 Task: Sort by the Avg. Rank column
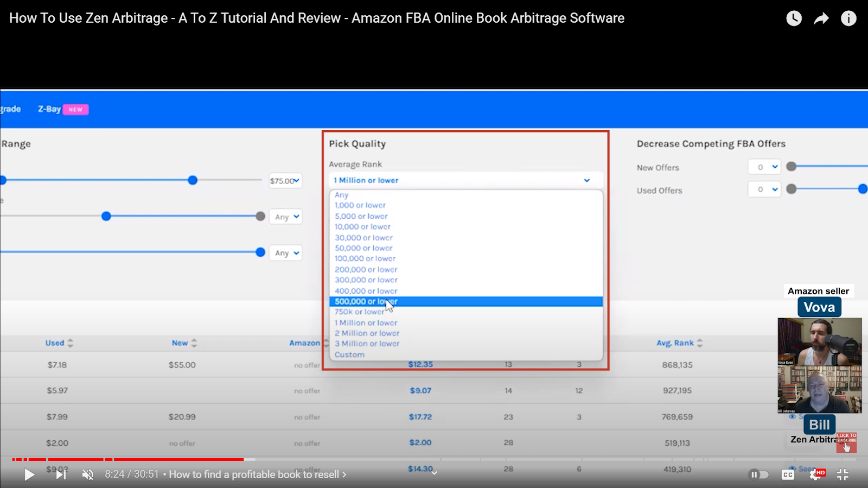(x=679, y=343)
